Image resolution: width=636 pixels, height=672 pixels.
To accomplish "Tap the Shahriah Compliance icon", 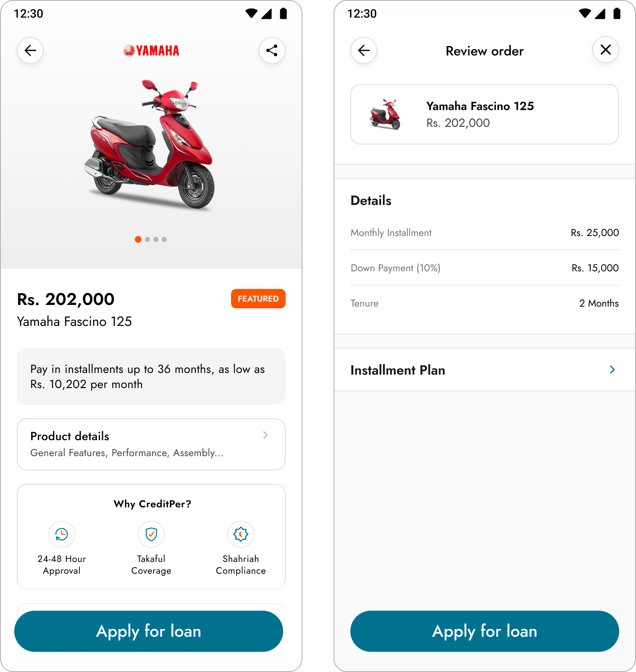I will click(x=241, y=534).
